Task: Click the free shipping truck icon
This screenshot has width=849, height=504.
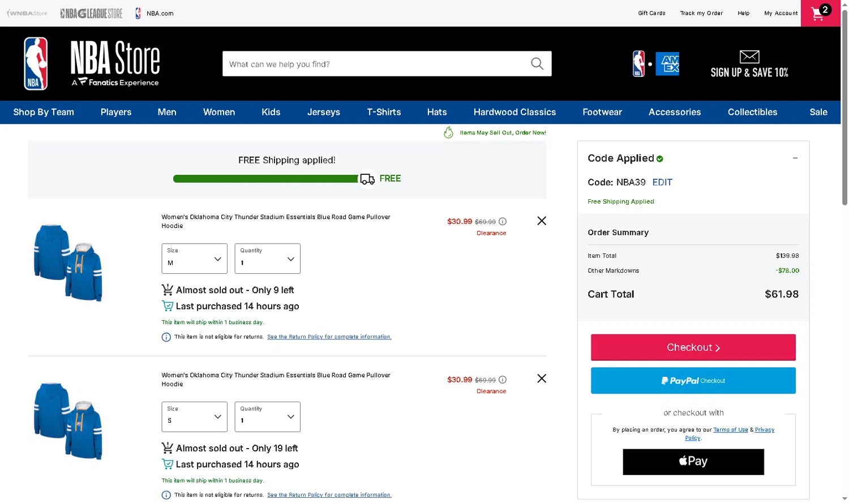Action: coord(367,179)
